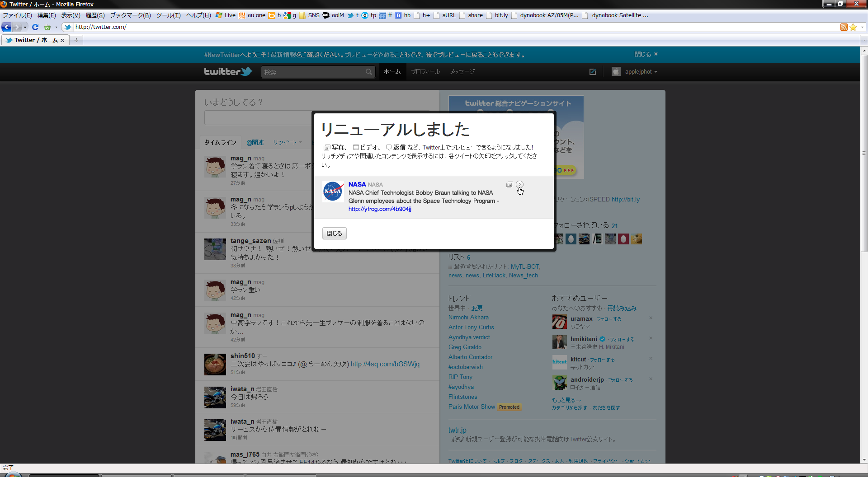Open the Paris Motor Show promoted trend
Screen dimensions: 868x477
pos(472,407)
